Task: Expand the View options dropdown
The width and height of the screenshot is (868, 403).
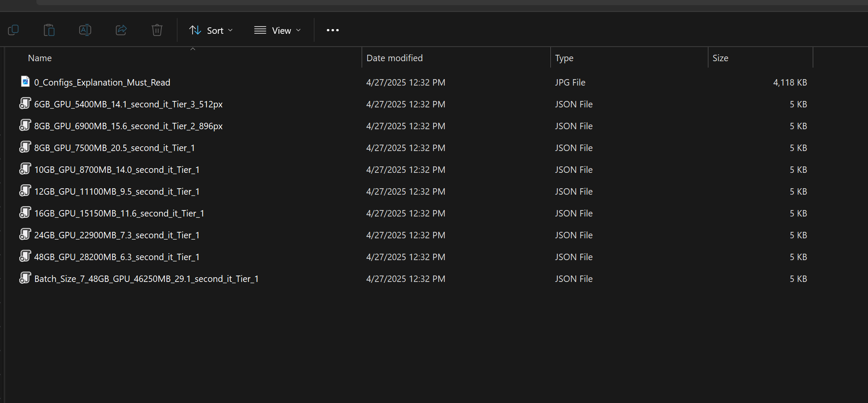Action: (278, 30)
